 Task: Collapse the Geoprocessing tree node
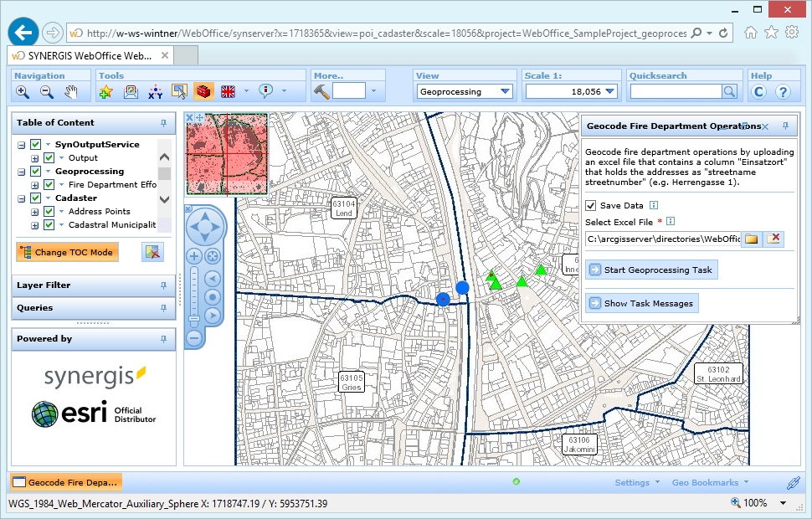(23, 171)
